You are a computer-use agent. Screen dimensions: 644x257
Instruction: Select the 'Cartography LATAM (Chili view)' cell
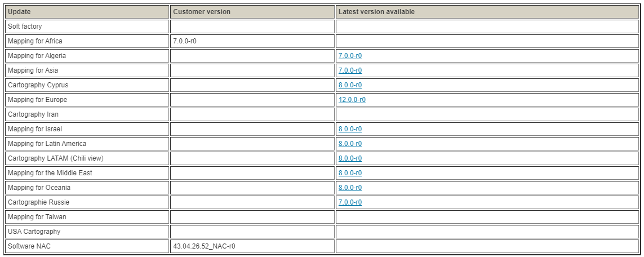(x=87, y=158)
